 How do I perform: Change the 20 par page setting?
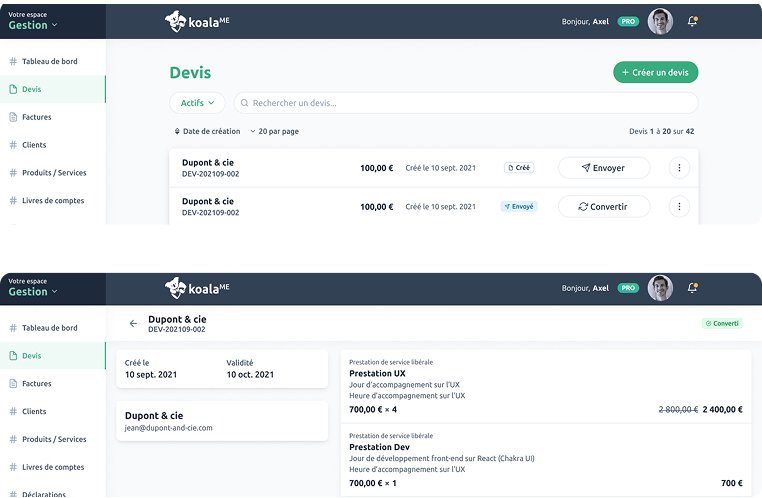click(274, 131)
